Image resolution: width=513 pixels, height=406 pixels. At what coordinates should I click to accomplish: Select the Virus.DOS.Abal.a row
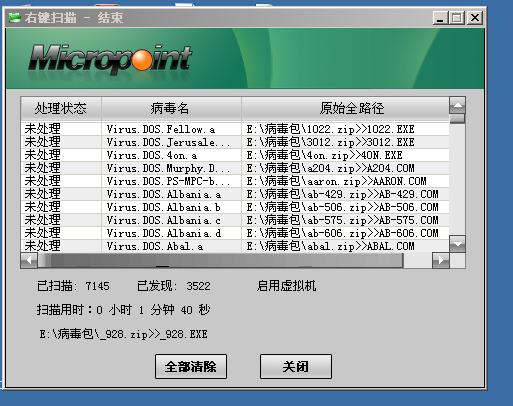point(235,246)
